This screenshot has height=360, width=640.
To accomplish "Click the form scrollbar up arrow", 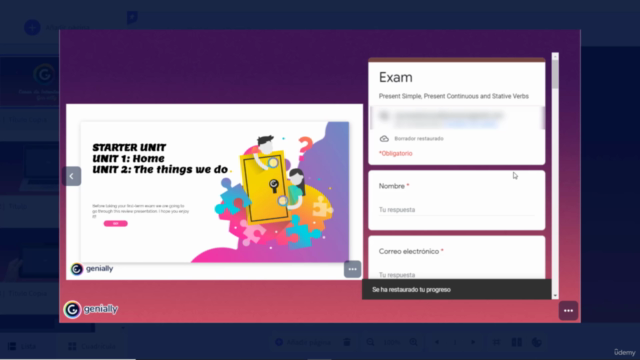I will [x=555, y=57].
